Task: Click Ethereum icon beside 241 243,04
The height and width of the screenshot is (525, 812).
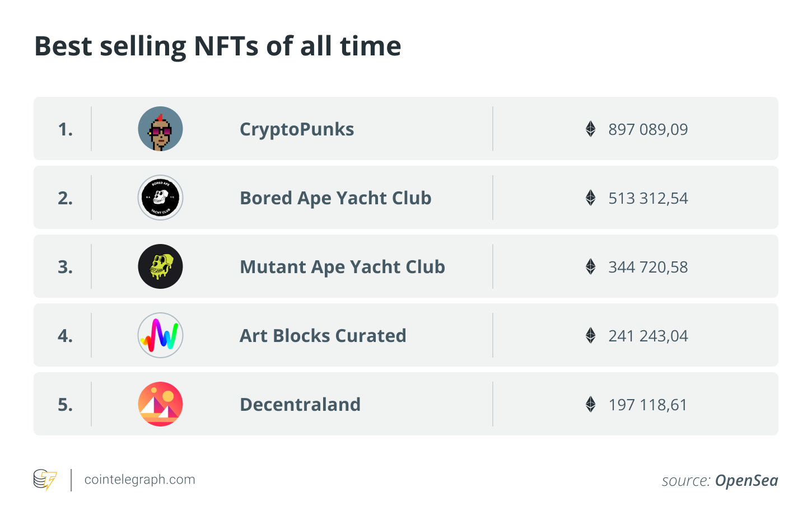Action: point(590,335)
